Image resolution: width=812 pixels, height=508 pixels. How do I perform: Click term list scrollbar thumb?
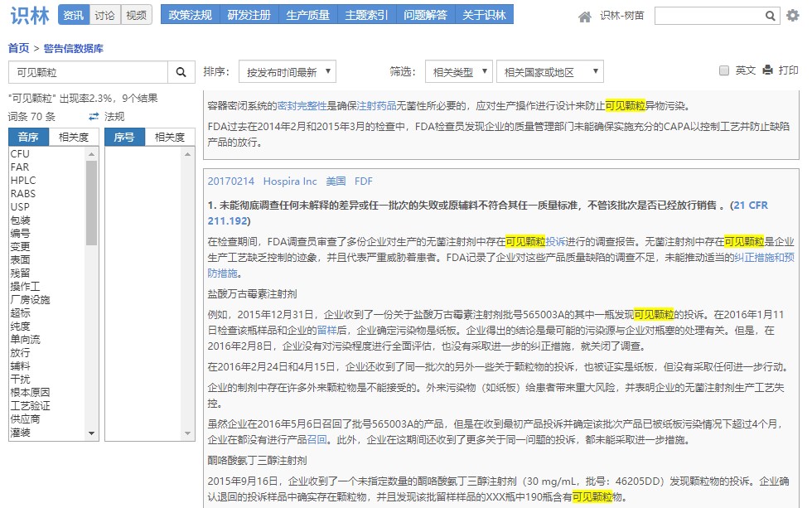(92, 202)
